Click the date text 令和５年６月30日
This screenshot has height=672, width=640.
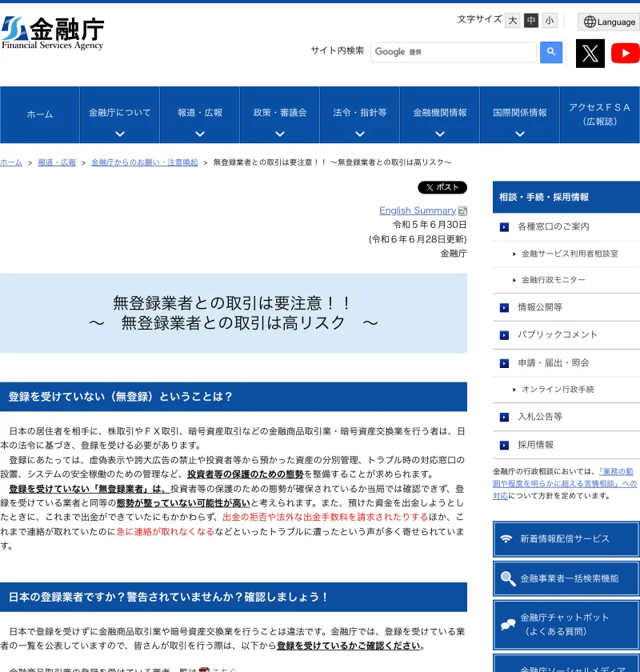pos(430,225)
